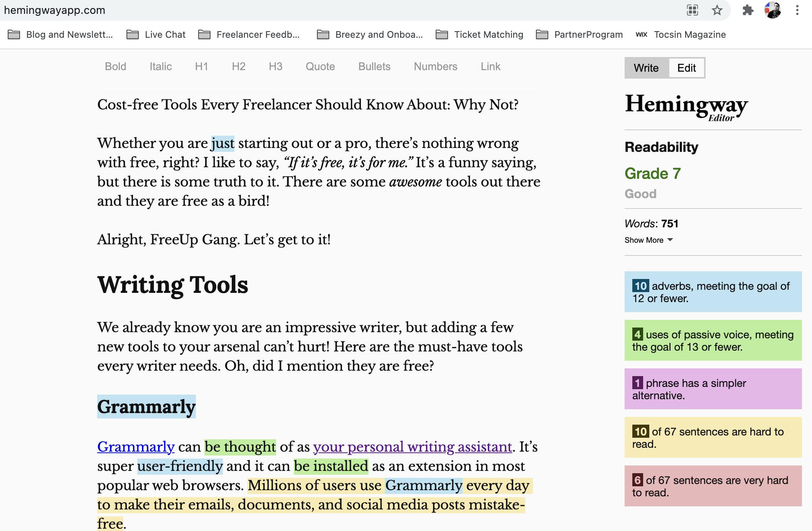Apply H3 heading style
The width and height of the screenshot is (812, 531).
(276, 67)
